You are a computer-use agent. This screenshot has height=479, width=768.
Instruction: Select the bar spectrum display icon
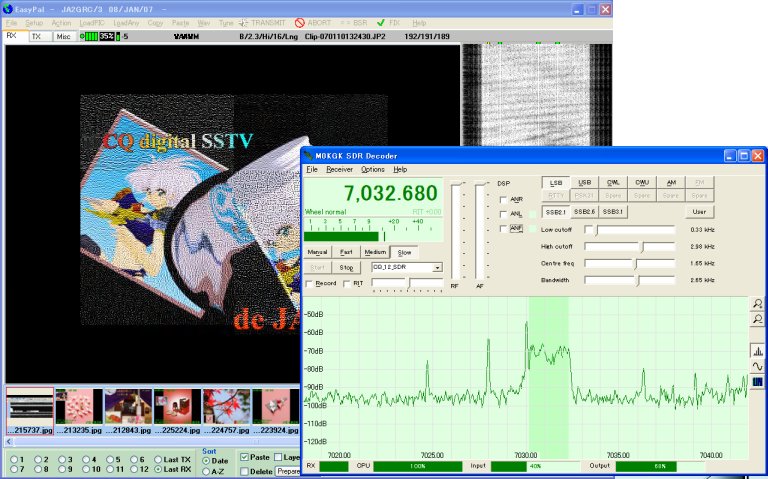tap(757, 351)
